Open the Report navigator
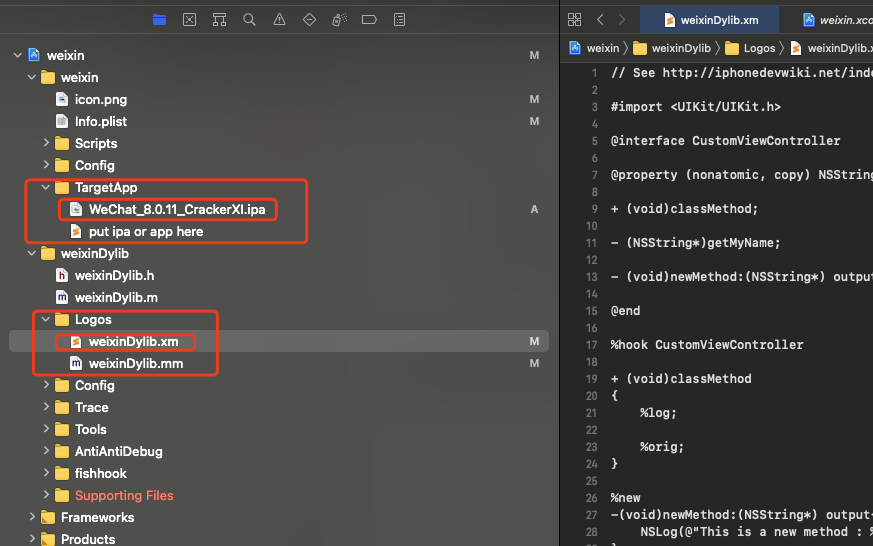The image size is (873, 546). pyautogui.click(x=399, y=19)
